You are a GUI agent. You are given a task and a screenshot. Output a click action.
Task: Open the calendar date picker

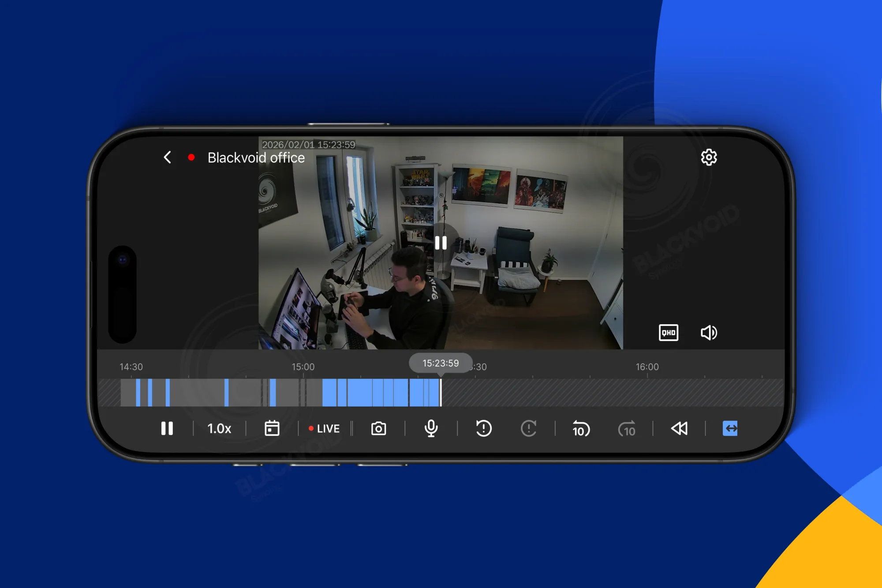pyautogui.click(x=272, y=428)
